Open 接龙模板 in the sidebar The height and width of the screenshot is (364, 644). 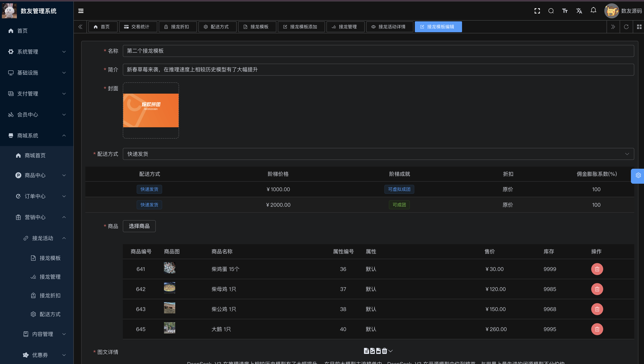click(x=37, y=258)
